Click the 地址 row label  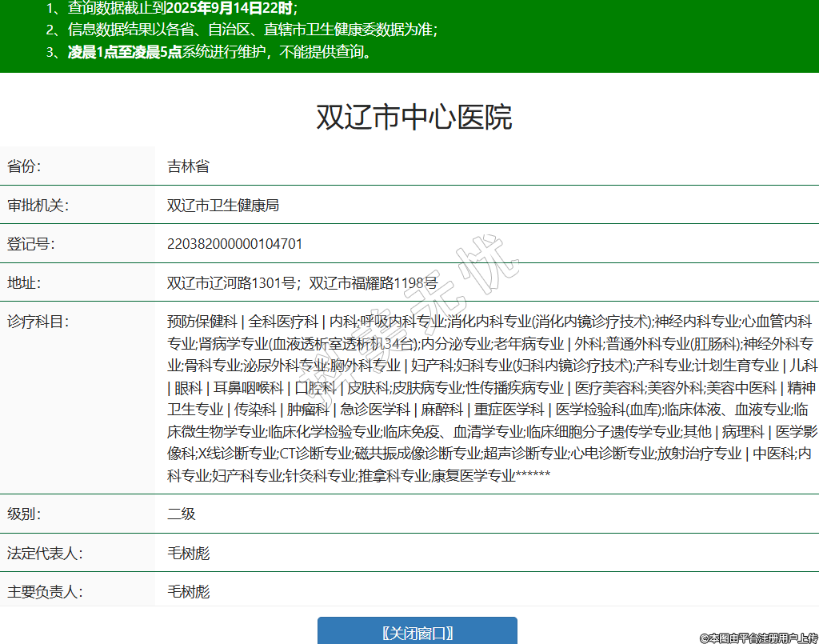(x=24, y=282)
